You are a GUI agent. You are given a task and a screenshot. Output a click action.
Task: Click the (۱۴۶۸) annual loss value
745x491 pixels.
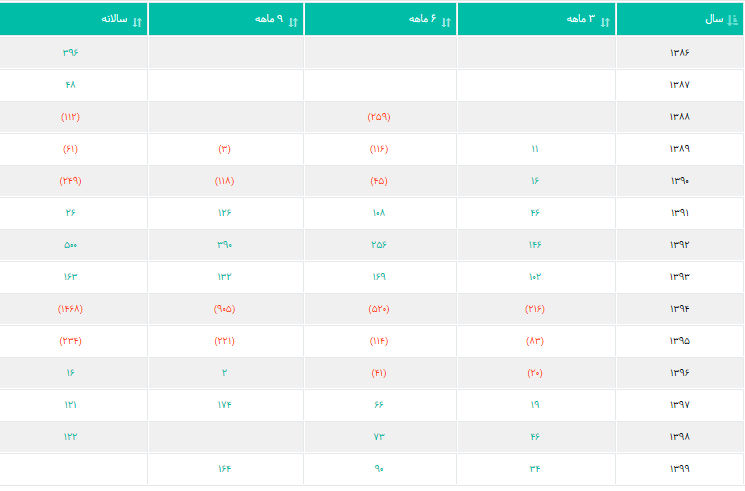coord(70,309)
